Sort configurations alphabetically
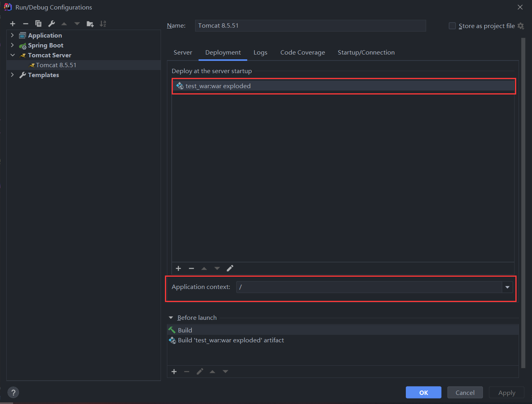Viewport: 532px width, 404px height. pos(103,24)
